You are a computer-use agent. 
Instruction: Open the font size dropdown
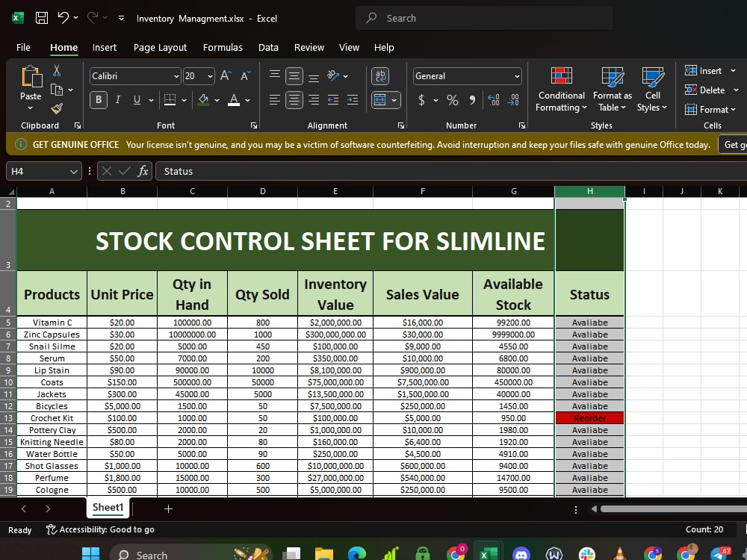[x=210, y=76]
